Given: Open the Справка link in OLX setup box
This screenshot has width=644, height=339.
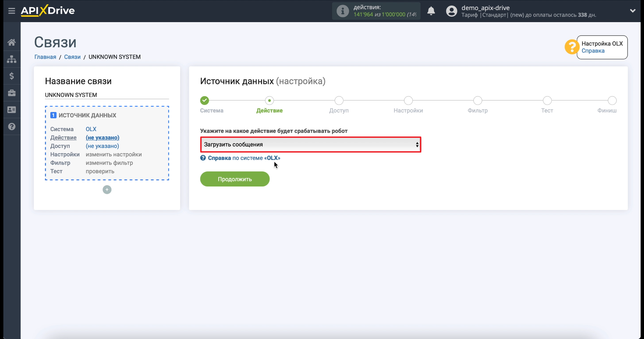Looking at the screenshot, I should tap(593, 51).
